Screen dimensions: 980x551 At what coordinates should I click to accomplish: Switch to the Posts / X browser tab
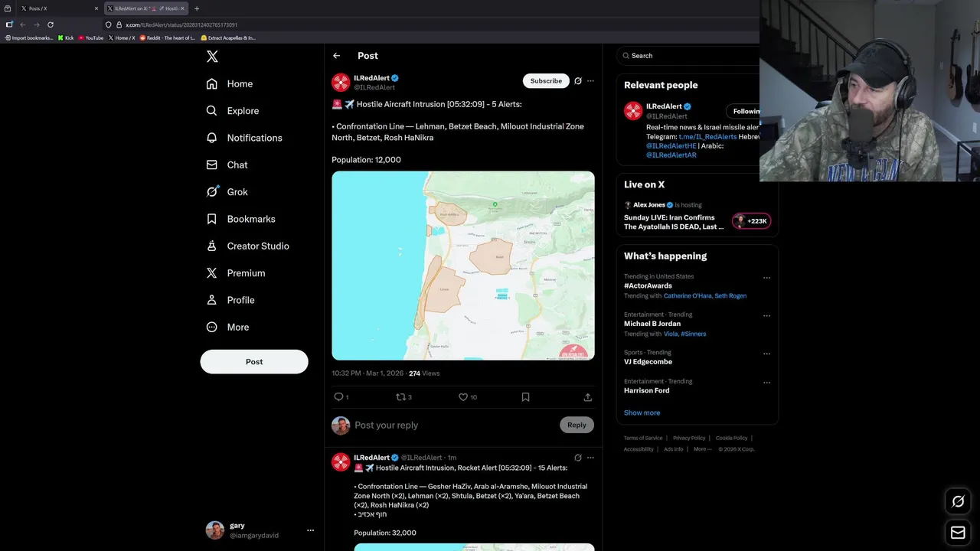tap(60, 8)
